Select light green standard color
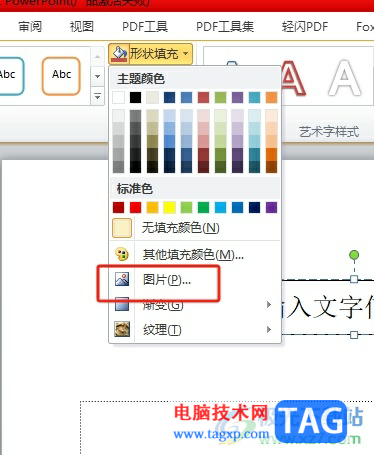Screen dimensions: 374x455 point(186,207)
